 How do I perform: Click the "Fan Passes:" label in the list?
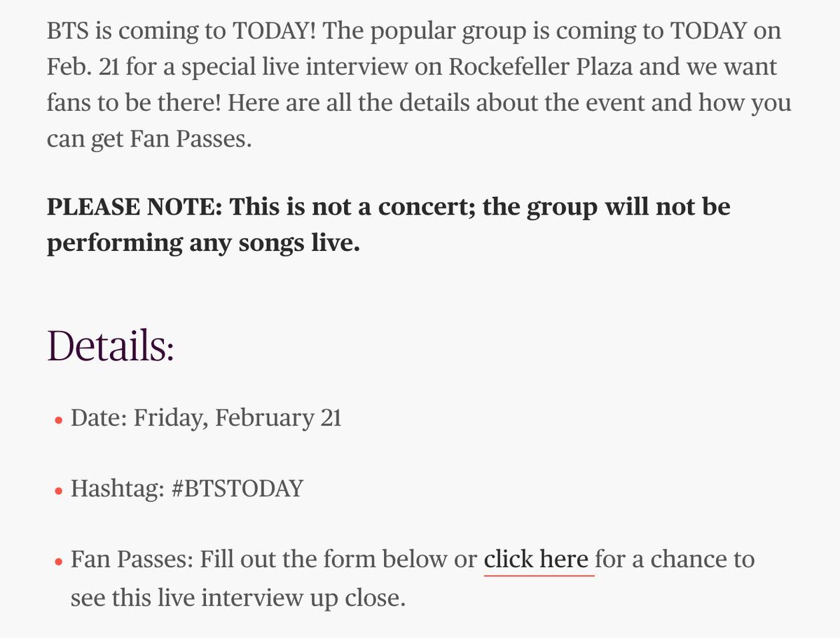pyautogui.click(x=132, y=559)
